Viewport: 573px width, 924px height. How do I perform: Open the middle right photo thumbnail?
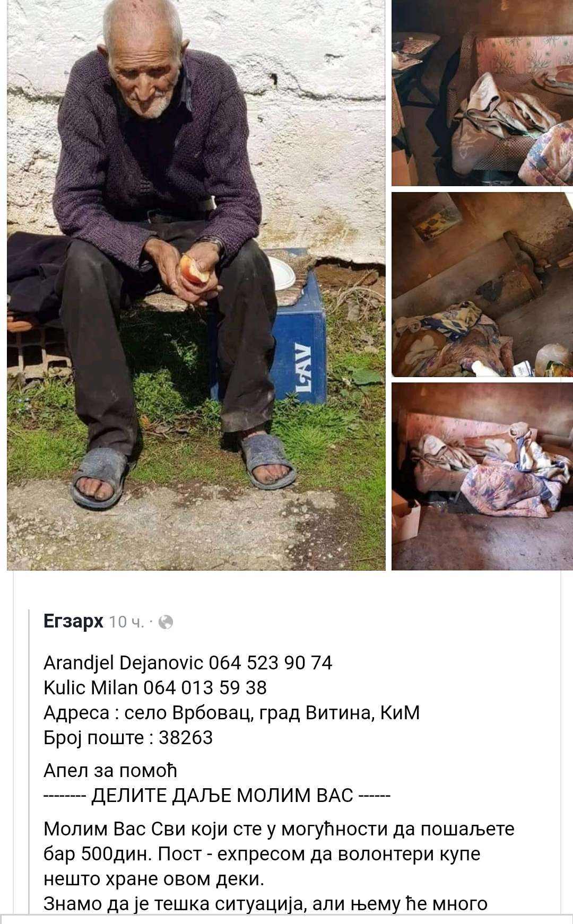[x=482, y=284]
